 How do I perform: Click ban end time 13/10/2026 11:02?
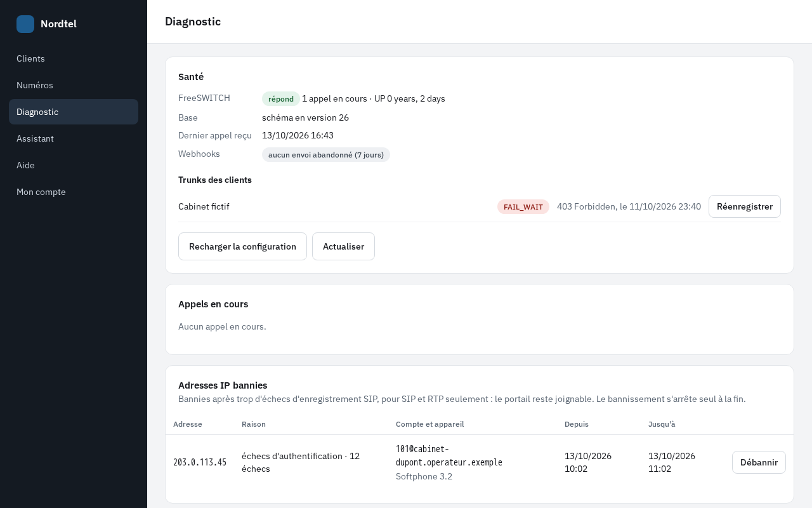[x=672, y=462]
